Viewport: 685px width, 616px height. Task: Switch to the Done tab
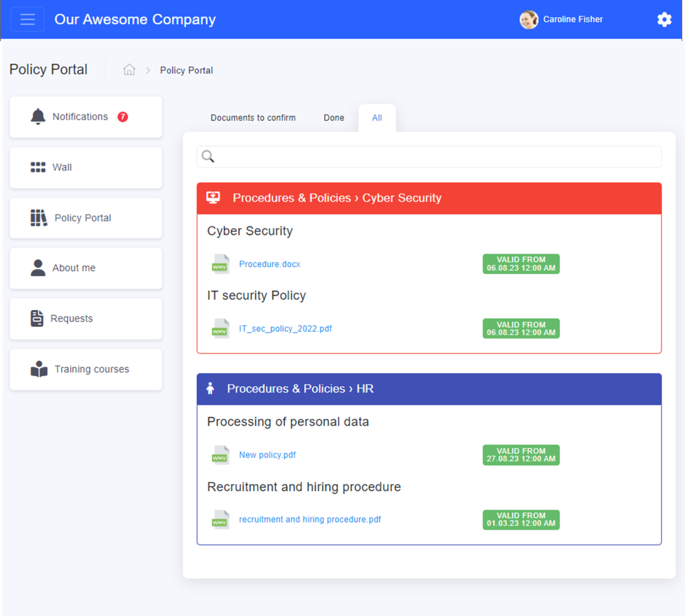(334, 117)
